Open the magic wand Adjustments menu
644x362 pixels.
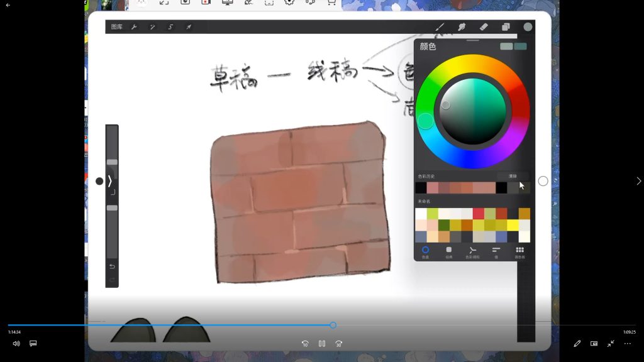click(x=152, y=27)
